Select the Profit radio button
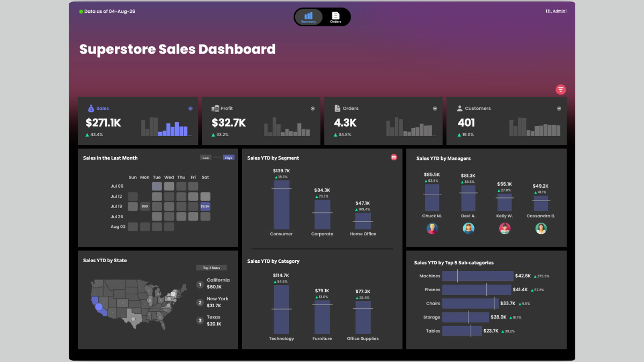 point(313,108)
